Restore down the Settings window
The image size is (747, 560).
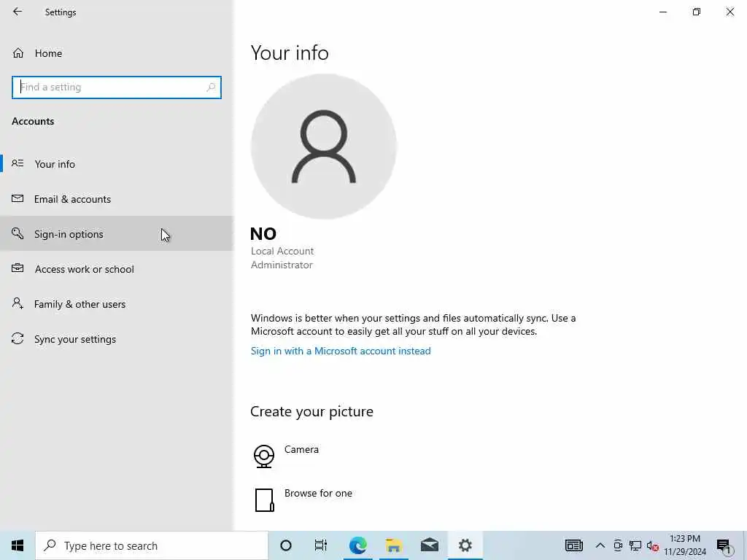coord(697,12)
